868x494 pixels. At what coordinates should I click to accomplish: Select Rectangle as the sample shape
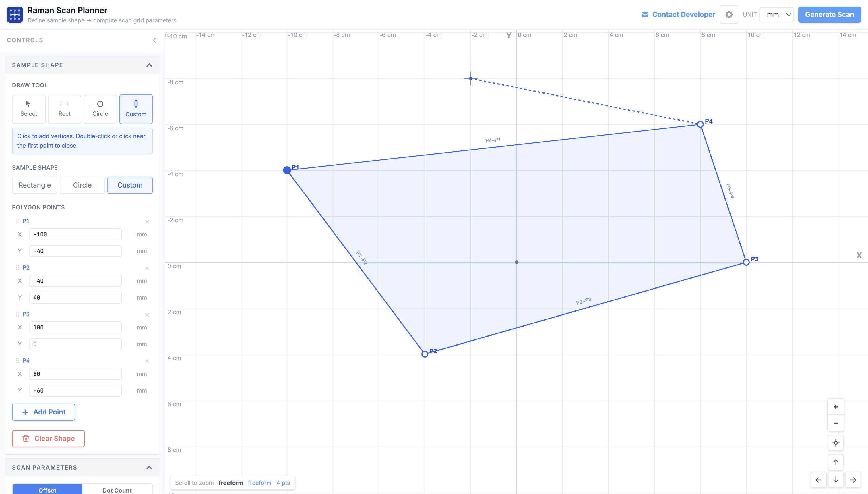tap(34, 185)
